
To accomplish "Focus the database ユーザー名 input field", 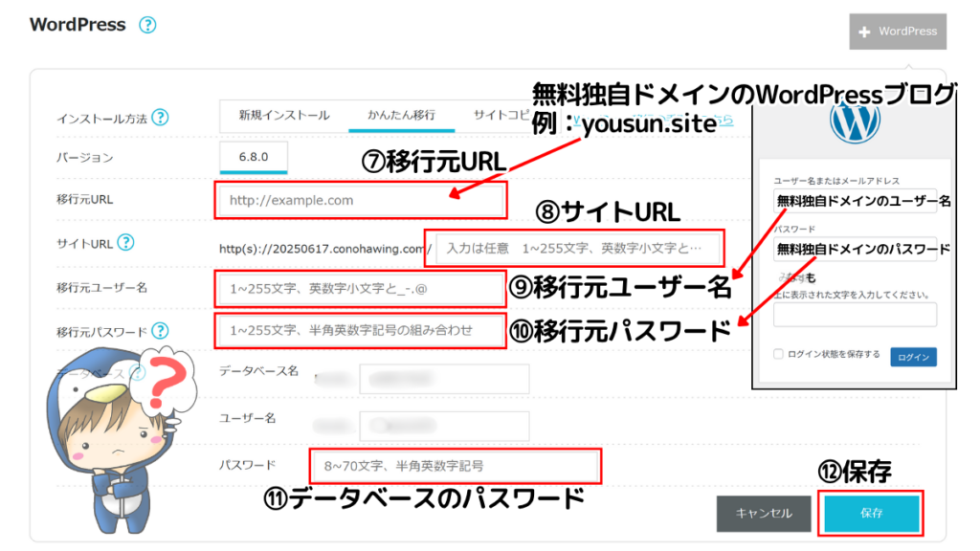I will 444,426.
